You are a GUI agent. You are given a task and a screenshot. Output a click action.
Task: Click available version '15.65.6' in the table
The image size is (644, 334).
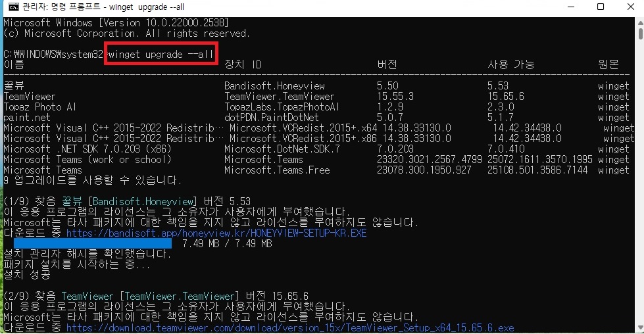506,97
